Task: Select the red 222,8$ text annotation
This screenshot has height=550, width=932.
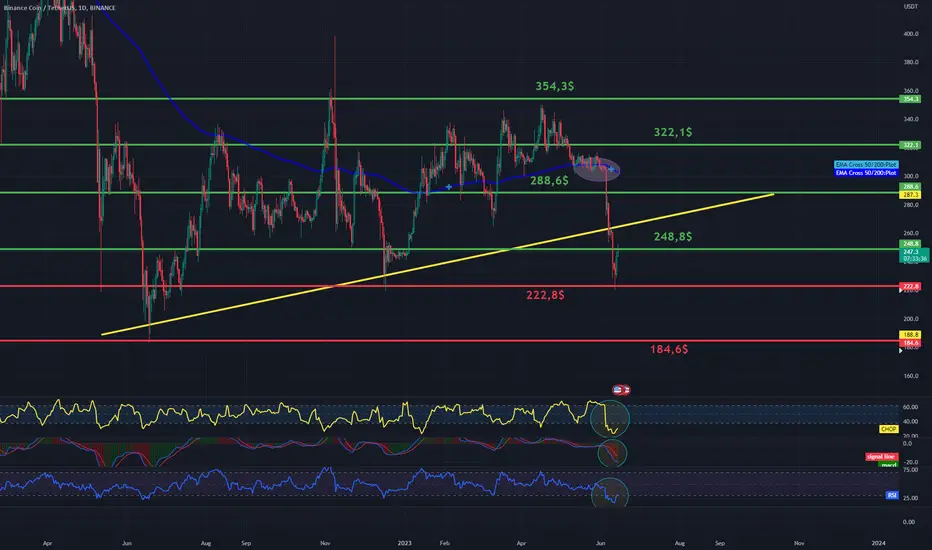Action: pyautogui.click(x=545, y=295)
